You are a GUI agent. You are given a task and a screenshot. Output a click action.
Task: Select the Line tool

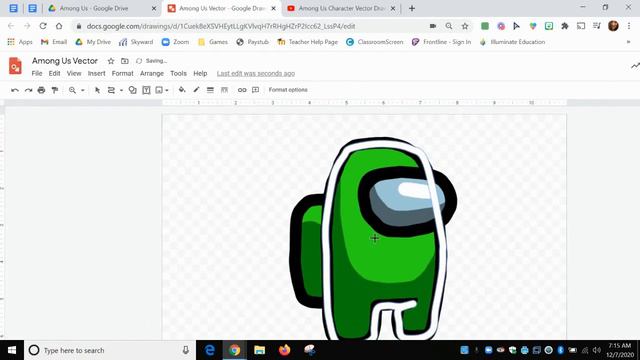[111, 90]
